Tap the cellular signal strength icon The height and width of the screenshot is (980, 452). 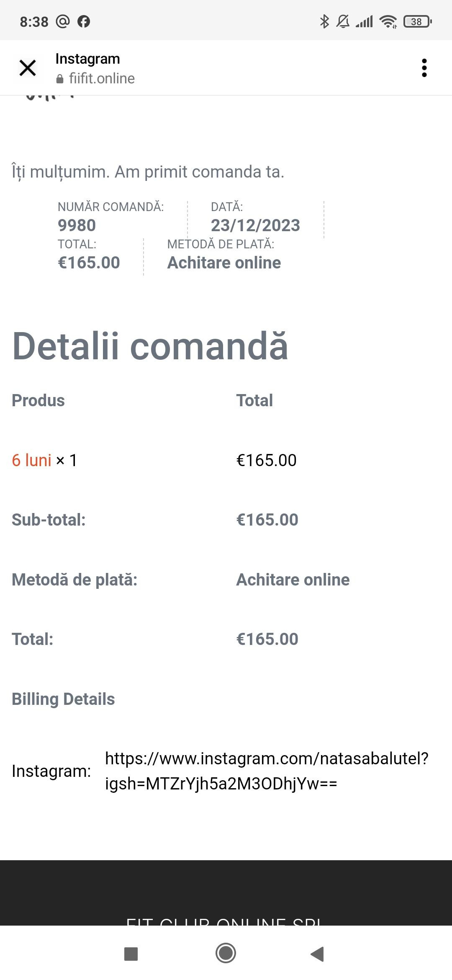[x=364, y=21]
